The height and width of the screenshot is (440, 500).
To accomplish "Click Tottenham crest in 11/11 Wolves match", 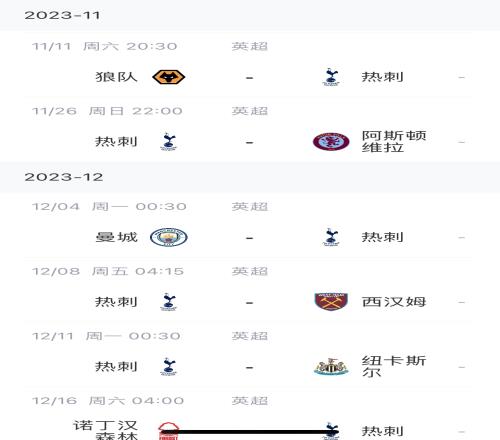I will coord(331,77).
